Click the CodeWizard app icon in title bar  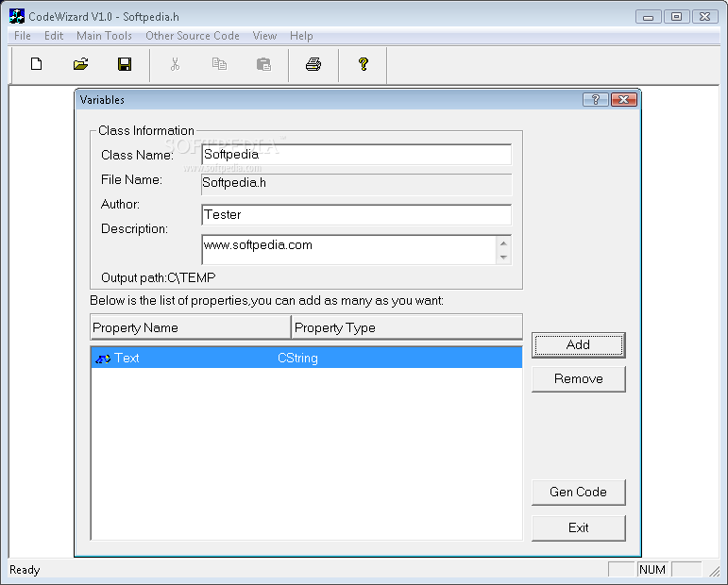[x=17, y=16]
